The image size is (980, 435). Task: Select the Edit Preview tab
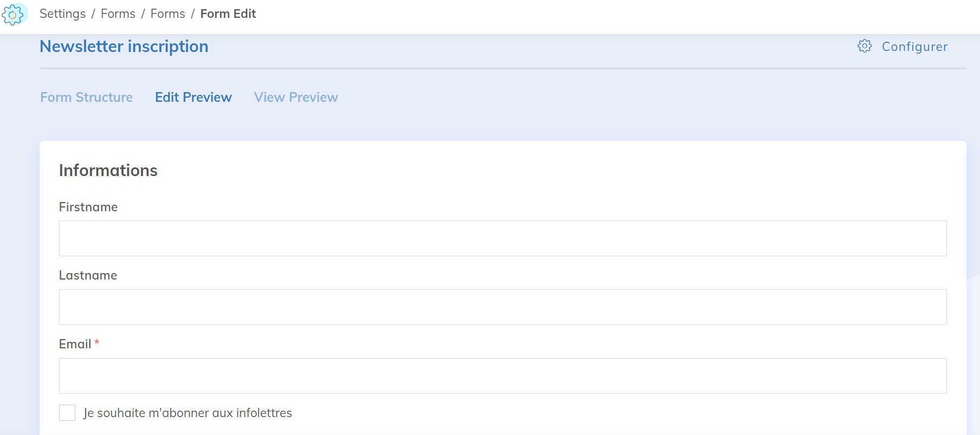(193, 98)
